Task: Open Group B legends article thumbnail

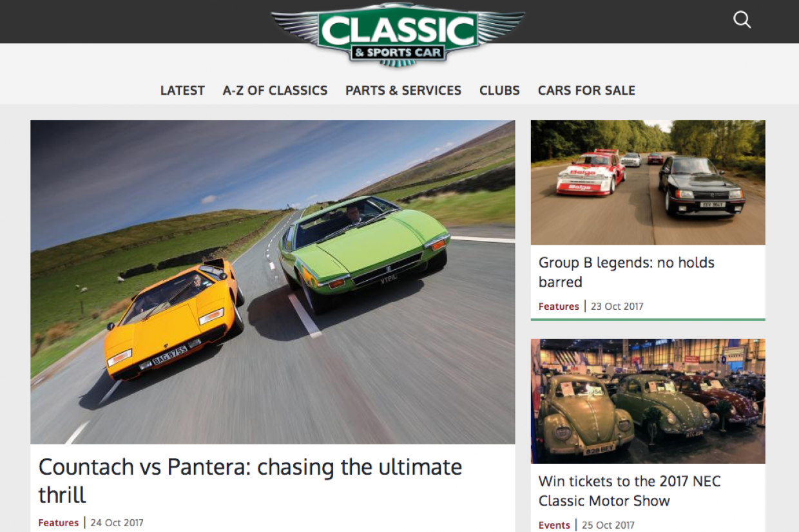Action: pos(648,182)
